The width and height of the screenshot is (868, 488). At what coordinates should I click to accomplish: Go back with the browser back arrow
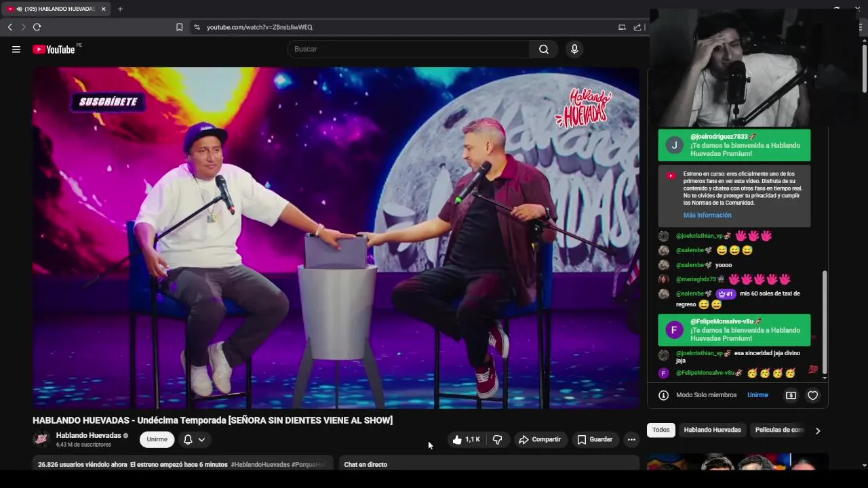[10, 27]
